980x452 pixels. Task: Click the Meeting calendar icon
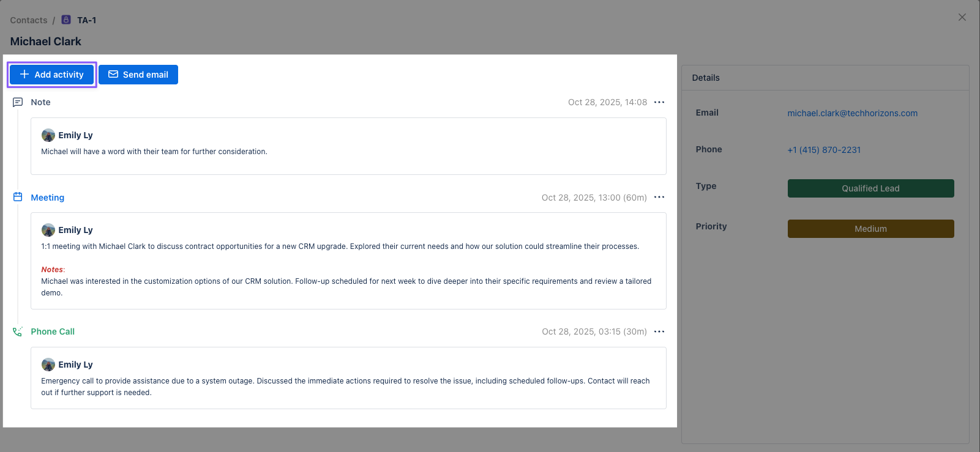[18, 197]
